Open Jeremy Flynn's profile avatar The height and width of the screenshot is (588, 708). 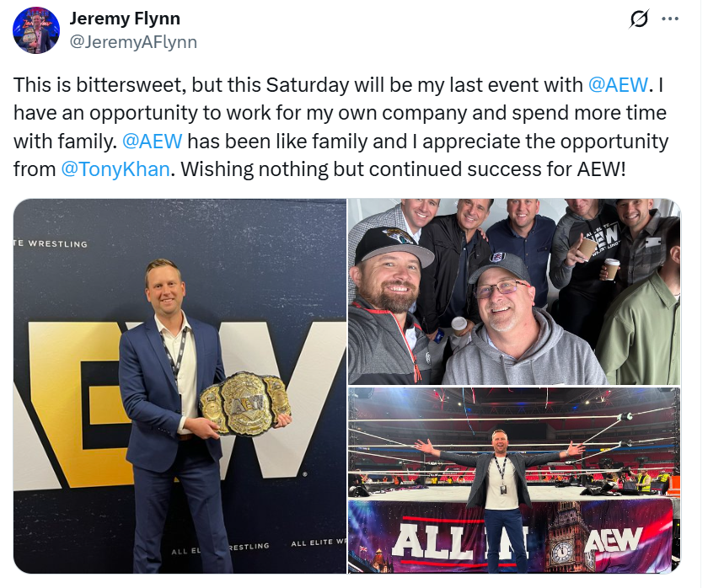click(36, 30)
